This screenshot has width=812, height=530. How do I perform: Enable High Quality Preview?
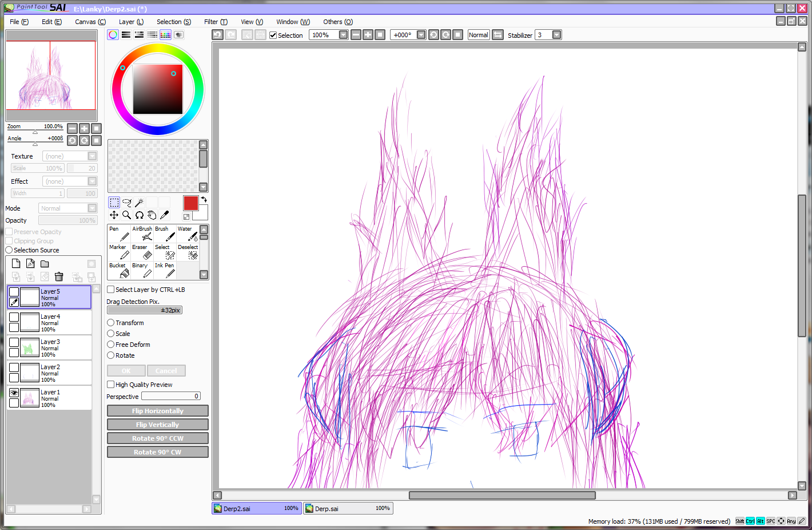pyautogui.click(x=111, y=385)
